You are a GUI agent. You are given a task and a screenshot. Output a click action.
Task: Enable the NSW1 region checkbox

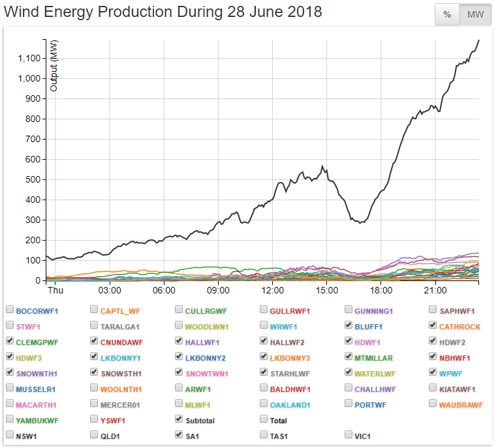[x=10, y=435]
